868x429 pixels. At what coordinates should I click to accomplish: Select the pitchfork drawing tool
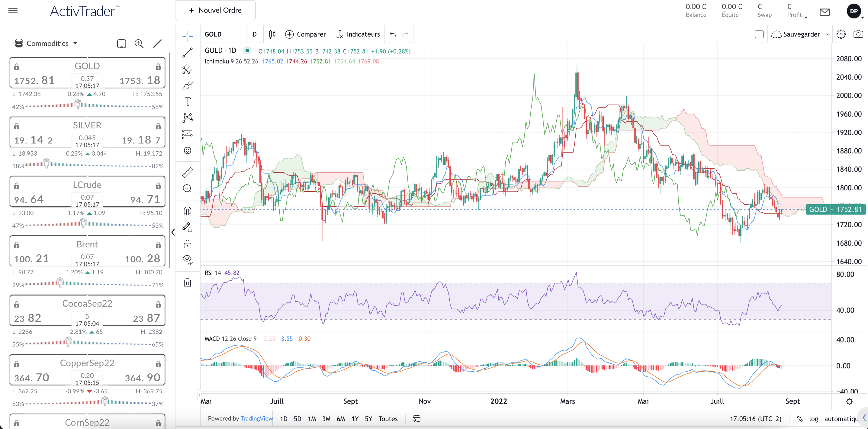coord(188,69)
